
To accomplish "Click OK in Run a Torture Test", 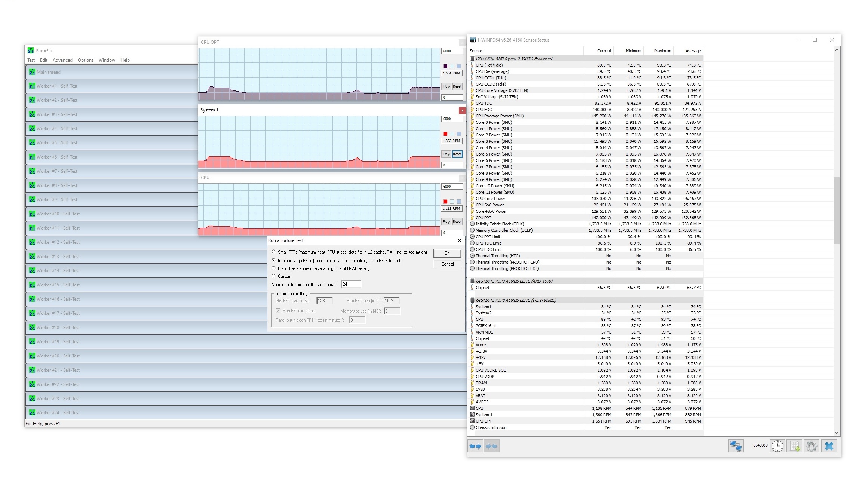I will pos(447,253).
